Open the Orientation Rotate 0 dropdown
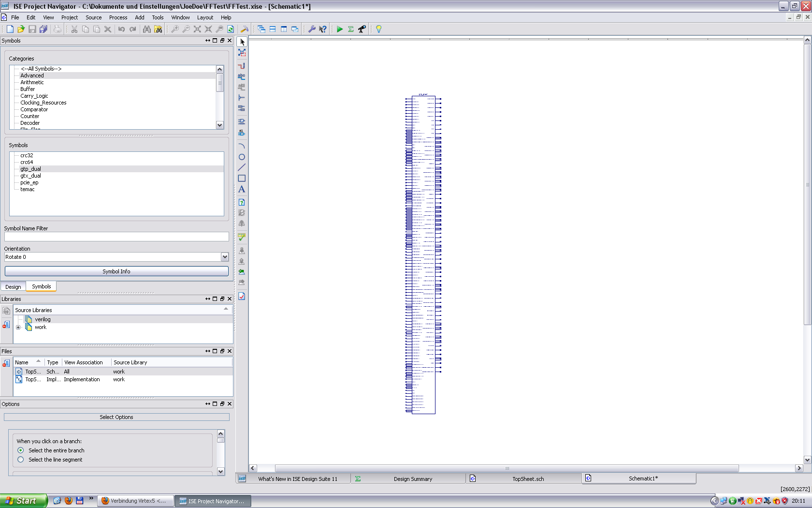Viewport: 812px width, 508px height. 225,257
